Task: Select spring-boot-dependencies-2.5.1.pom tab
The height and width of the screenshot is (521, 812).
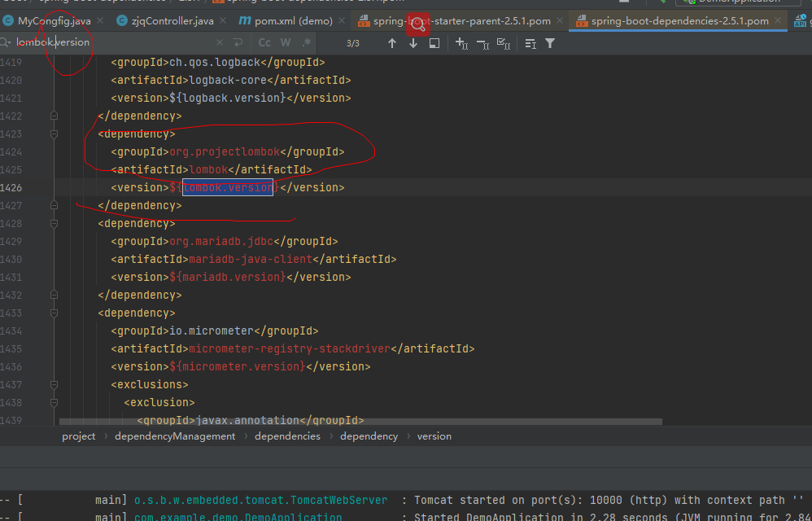Action: pyautogui.click(x=679, y=21)
